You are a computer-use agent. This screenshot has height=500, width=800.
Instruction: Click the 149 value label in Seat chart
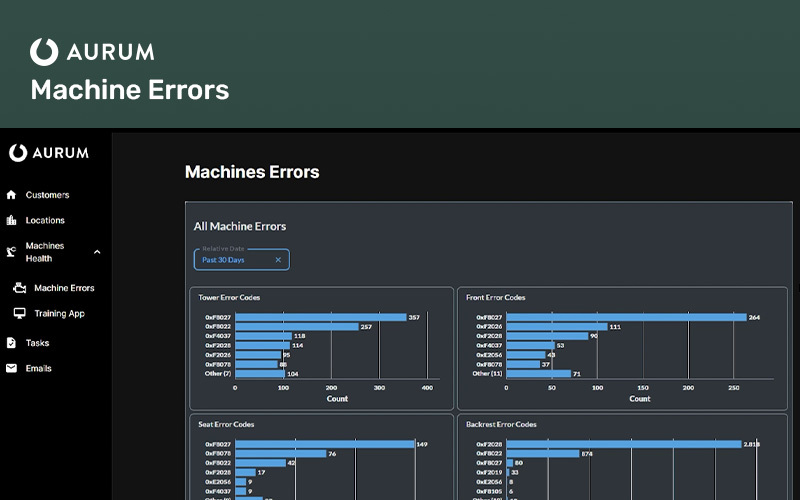422,444
